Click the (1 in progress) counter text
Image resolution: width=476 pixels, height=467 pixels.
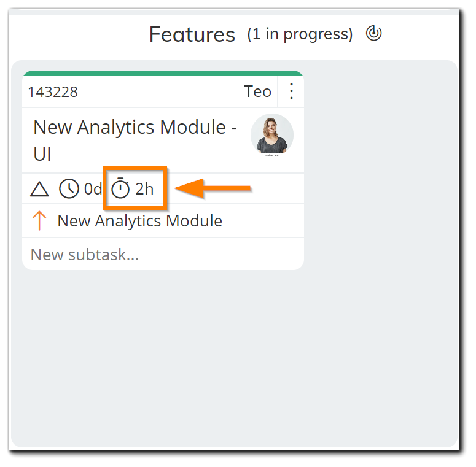pyautogui.click(x=300, y=34)
